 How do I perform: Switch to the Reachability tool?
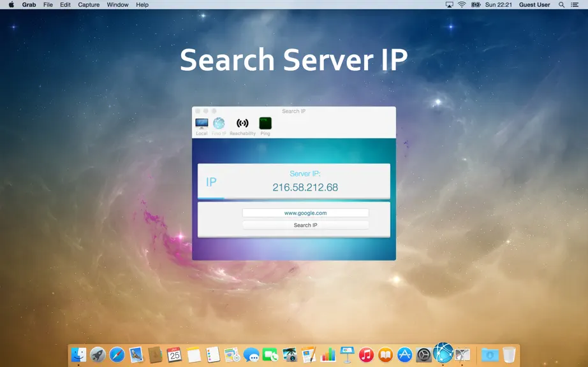(242, 126)
